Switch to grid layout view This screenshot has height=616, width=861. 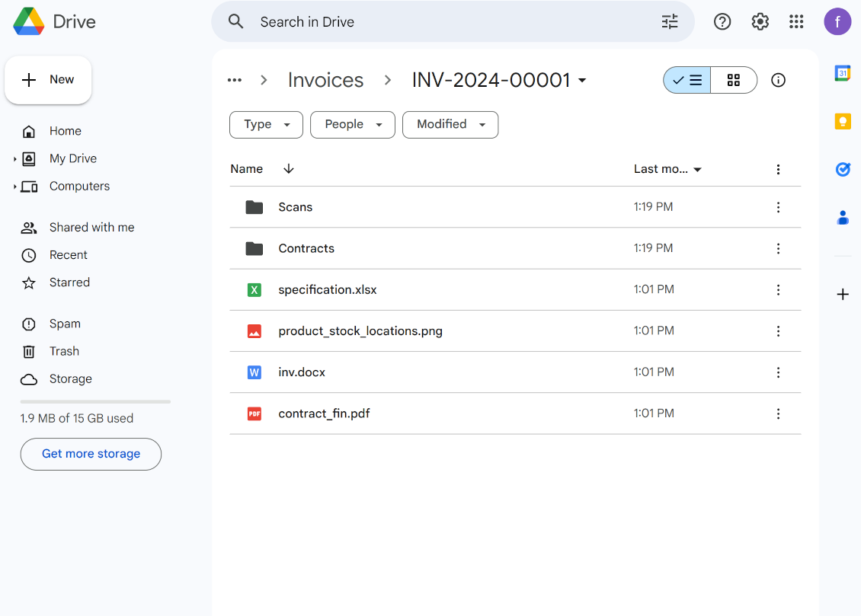point(734,80)
